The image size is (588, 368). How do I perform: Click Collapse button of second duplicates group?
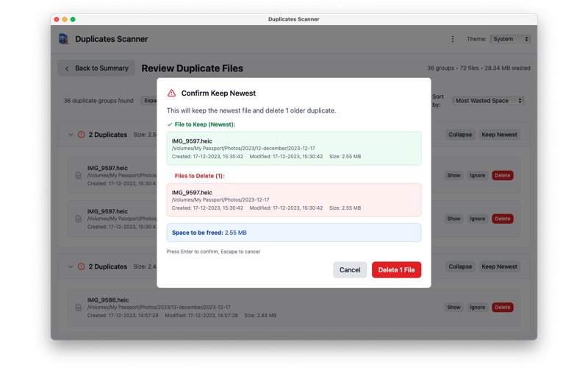coord(460,266)
